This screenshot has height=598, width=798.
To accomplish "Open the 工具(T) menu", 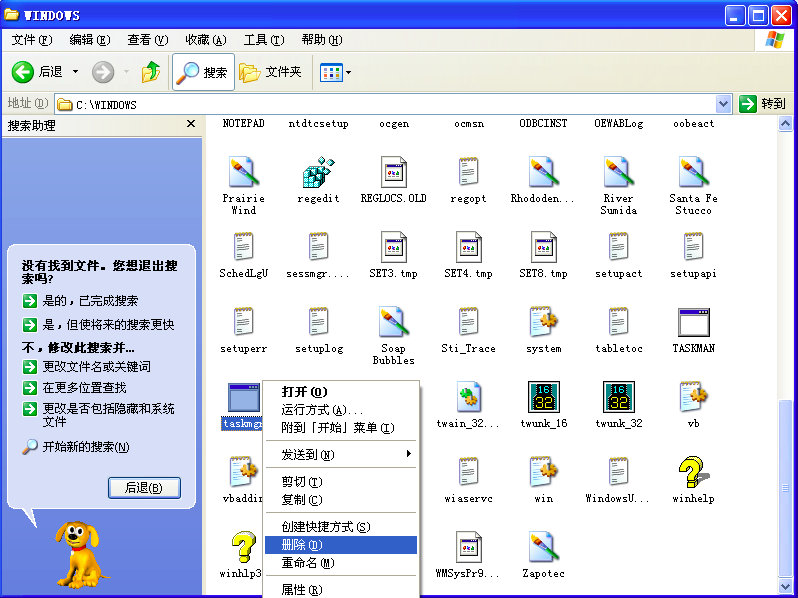I will click(264, 40).
